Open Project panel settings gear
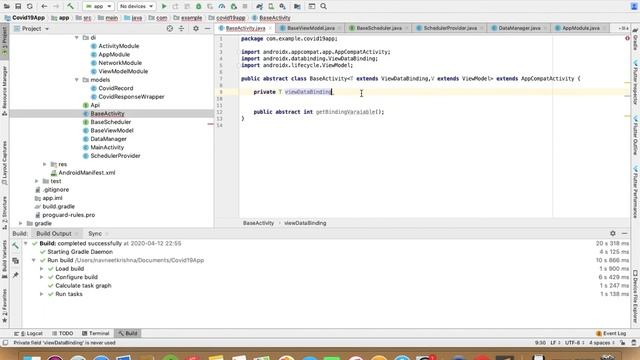The width and height of the screenshot is (640, 360). click(x=196, y=29)
